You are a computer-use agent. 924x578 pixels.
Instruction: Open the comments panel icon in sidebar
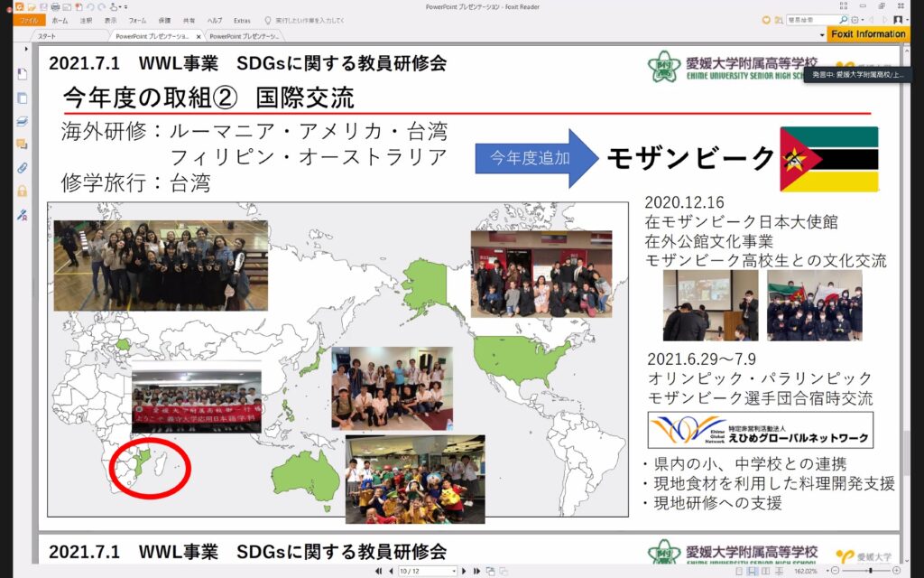(22, 144)
